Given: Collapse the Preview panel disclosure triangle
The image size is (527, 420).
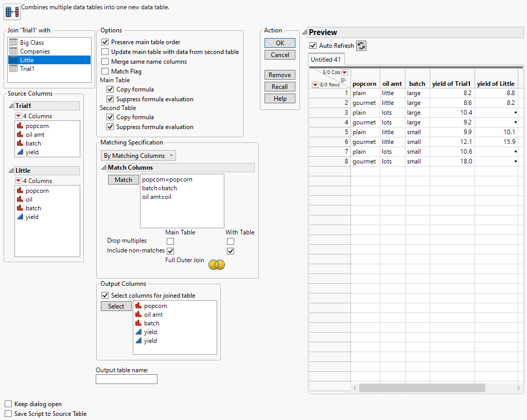Looking at the screenshot, I should tap(305, 32).
